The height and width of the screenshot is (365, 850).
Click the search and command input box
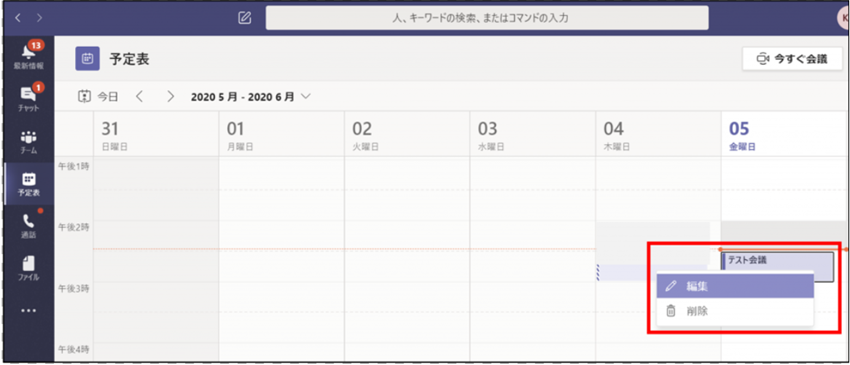[x=487, y=18]
